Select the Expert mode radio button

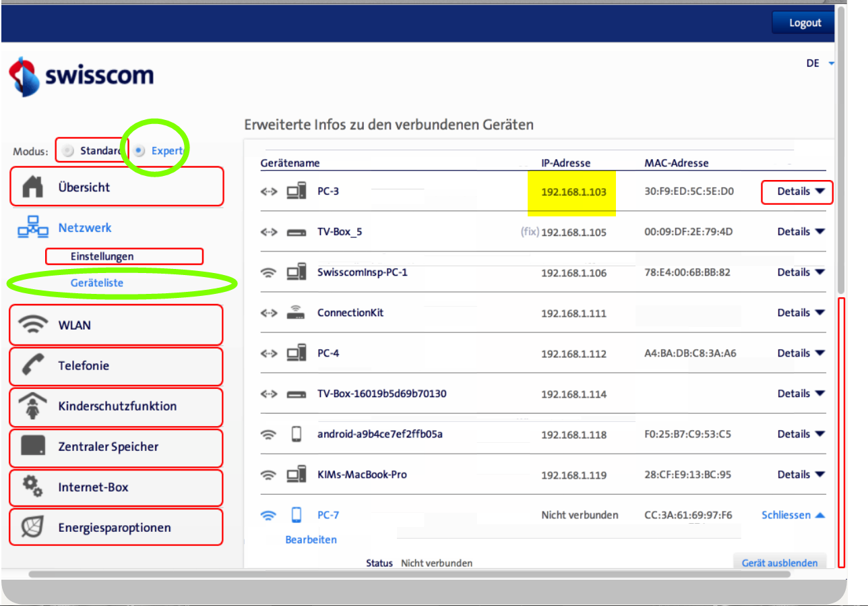(x=139, y=151)
